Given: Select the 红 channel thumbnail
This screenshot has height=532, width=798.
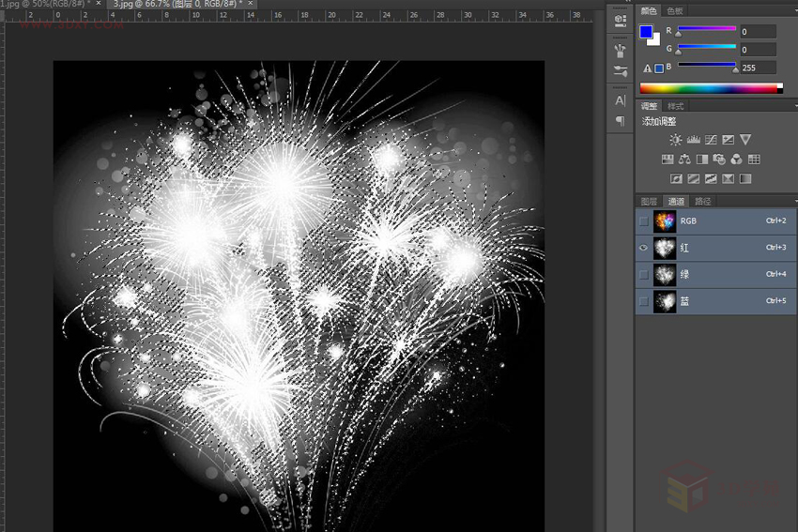Looking at the screenshot, I should 665,248.
